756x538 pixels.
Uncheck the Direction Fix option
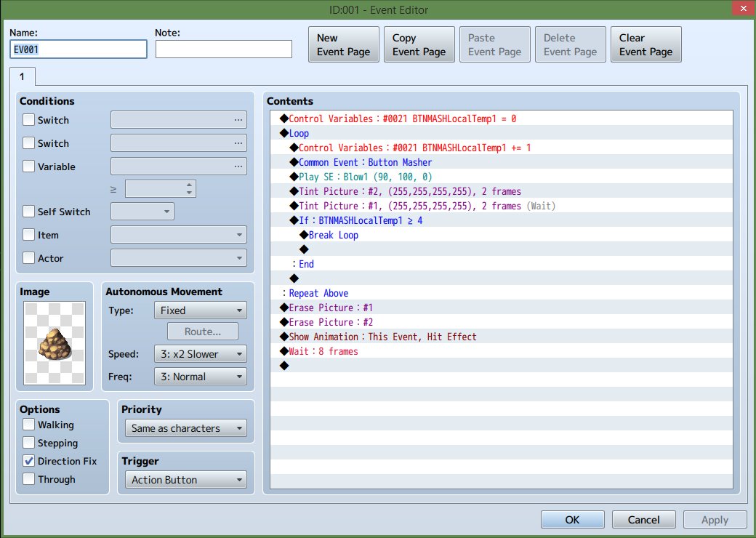[x=29, y=461]
